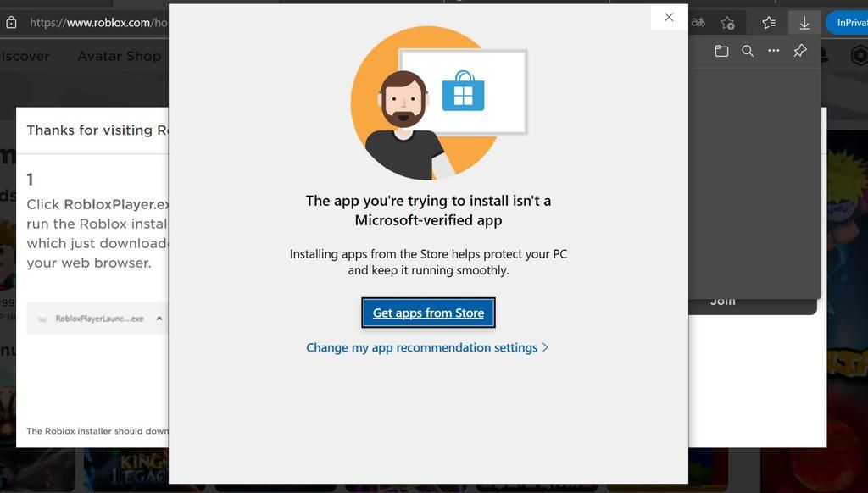868x493 pixels.
Task: Expand the RobloxPlayerLauncher.exe download chevron
Action: [159, 319]
